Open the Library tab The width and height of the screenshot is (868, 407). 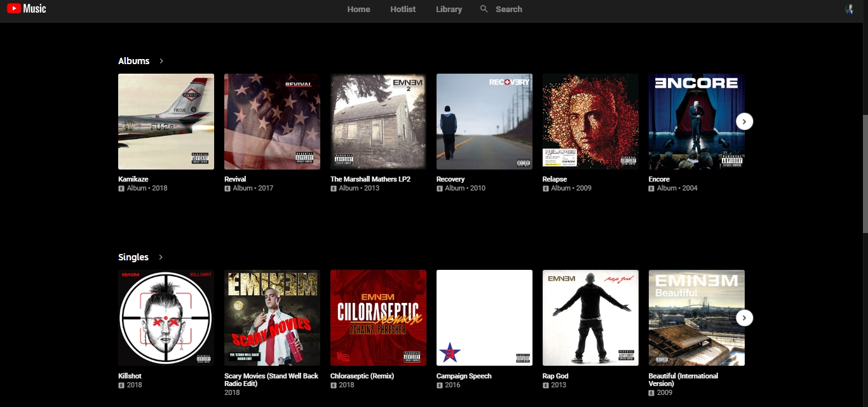coord(449,10)
